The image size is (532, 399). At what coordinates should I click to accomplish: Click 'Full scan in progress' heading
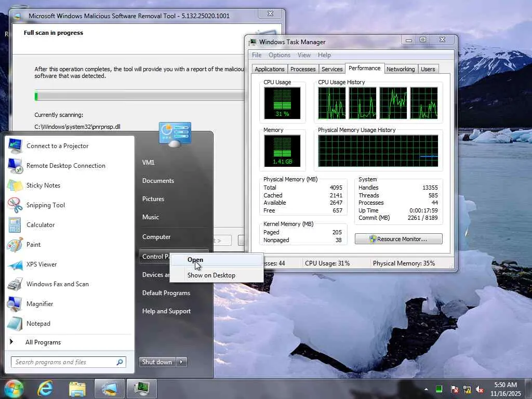pos(54,33)
